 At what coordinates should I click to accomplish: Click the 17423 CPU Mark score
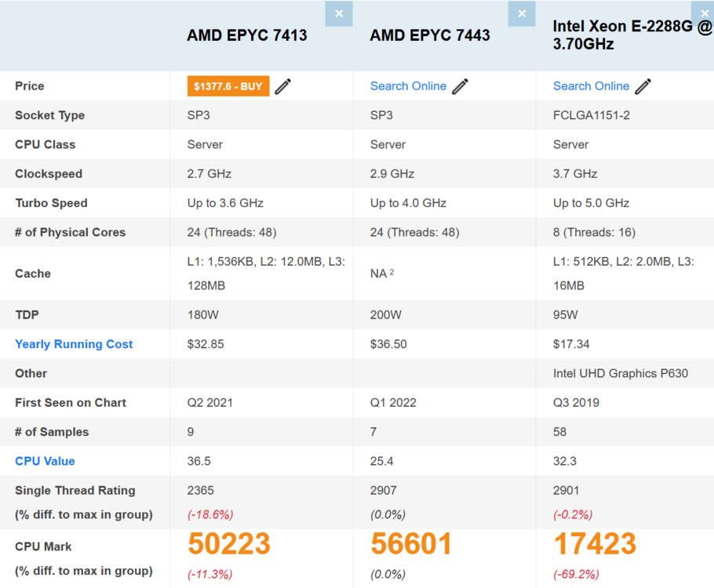click(595, 544)
